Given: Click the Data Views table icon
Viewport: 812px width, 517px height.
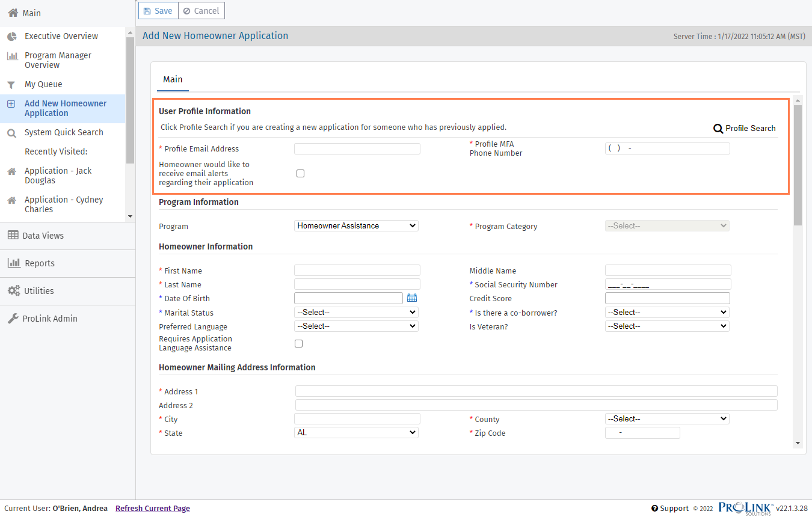Looking at the screenshot, I should click(13, 236).
